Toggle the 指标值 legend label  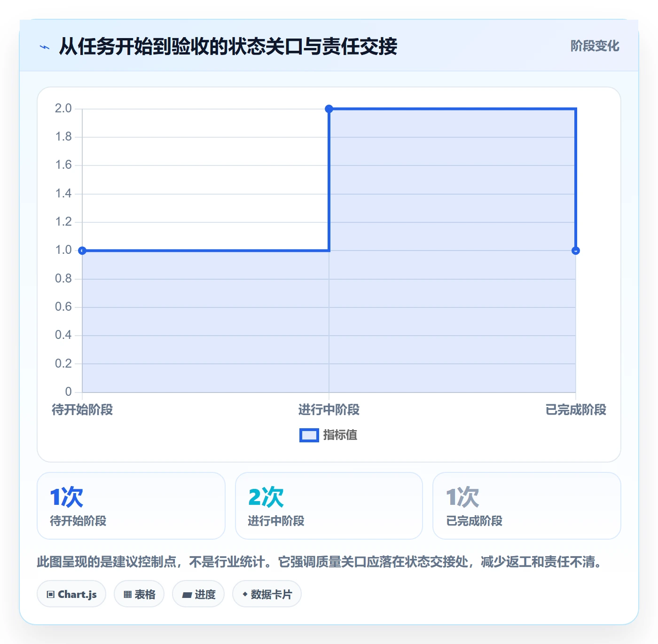[x=340, y=435]
